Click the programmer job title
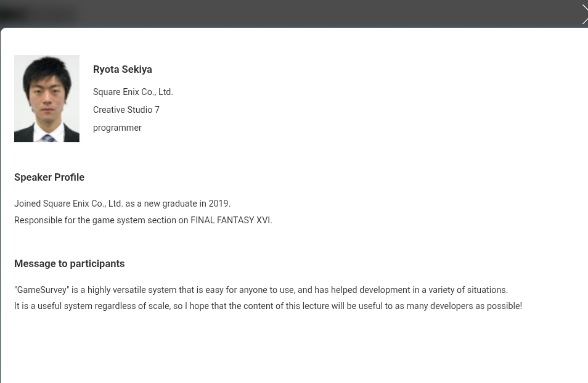 pyautogui.click(x=117, y=128)
